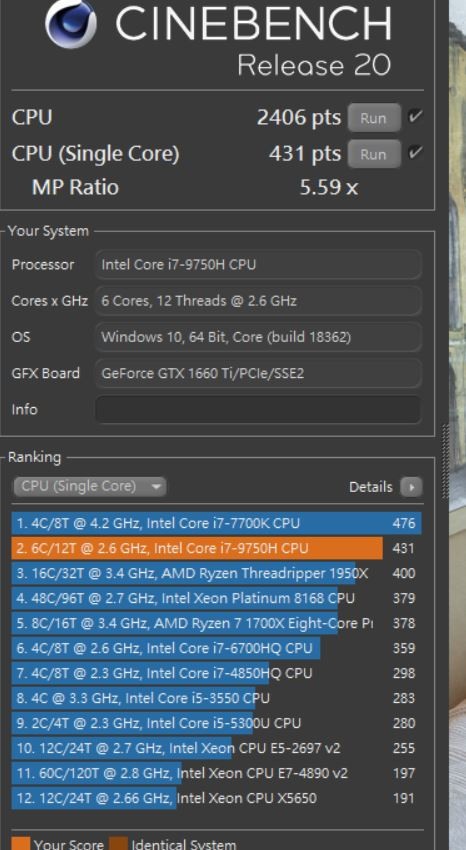Screen dimensions: 466x850
Task: Select ranking row Intel Core i5-3550
Action: click(x=216, y=698)
